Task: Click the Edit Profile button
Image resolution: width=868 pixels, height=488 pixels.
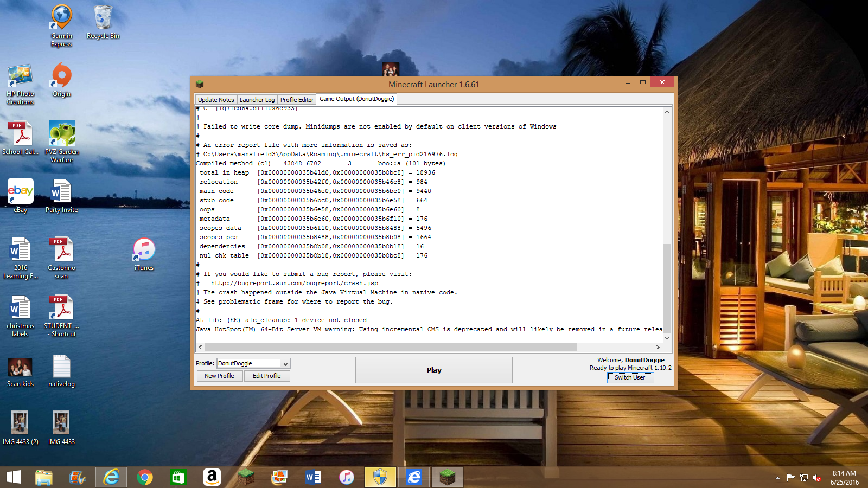Action: [267, 376]
